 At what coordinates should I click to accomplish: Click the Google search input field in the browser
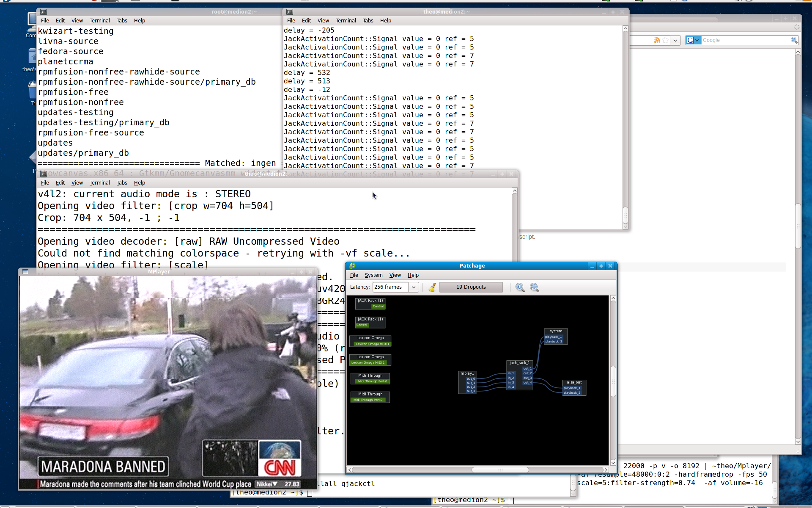pos(746,40)
